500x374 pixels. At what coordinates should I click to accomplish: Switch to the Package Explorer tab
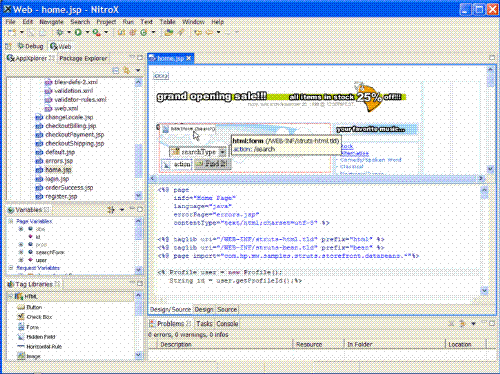(x=83, y=59)
